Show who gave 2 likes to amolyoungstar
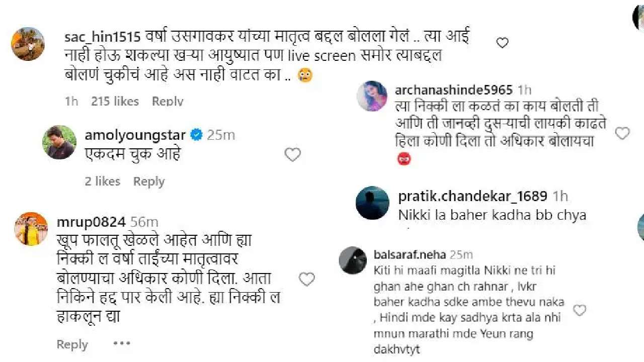The image size is (644, 362). [x=102, y=182]
